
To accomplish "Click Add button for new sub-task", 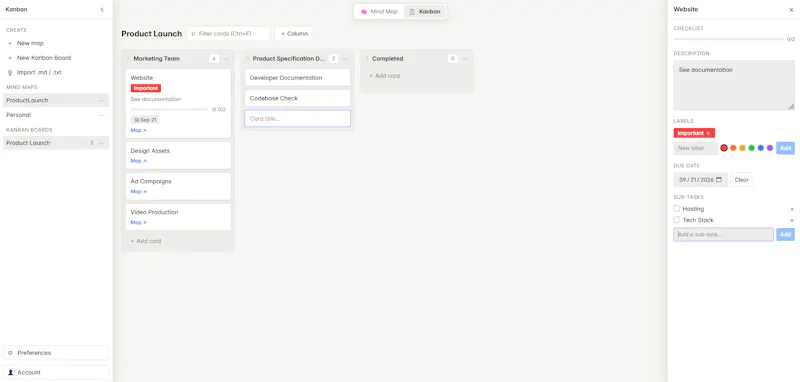I will coord(786,235).
